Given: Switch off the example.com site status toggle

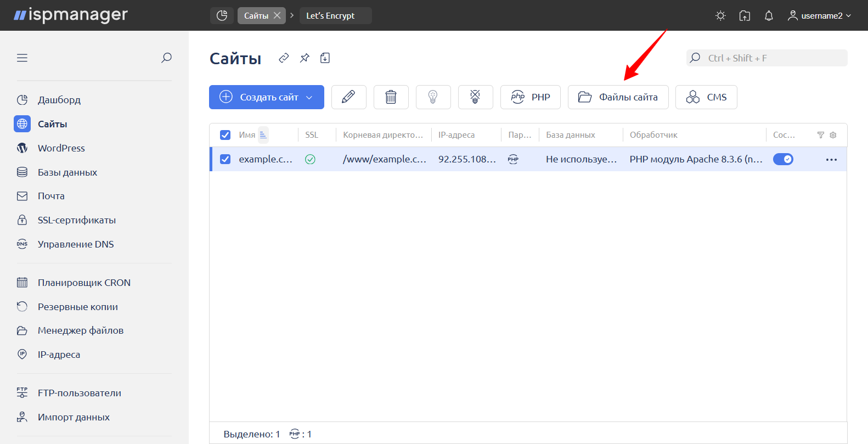Looking at the screenshot, I should 783,159.
